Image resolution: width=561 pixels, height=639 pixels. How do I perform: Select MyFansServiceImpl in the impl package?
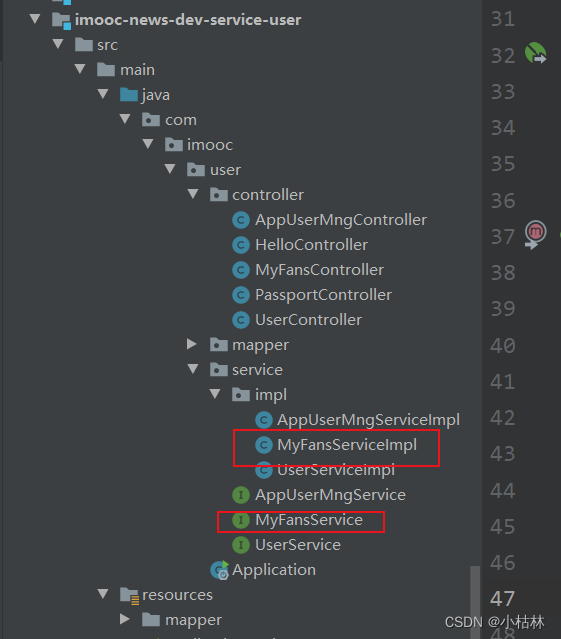click(347, 445)
